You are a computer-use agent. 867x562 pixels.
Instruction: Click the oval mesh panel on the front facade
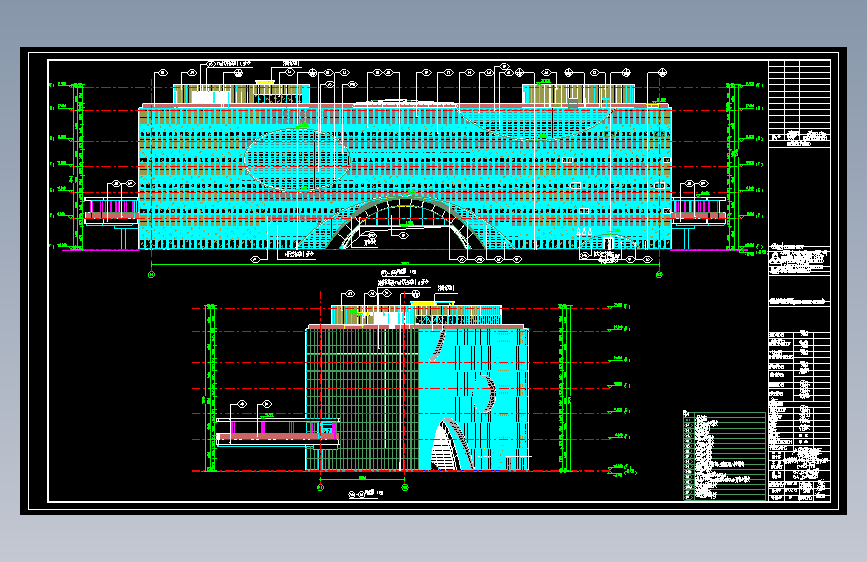coord(297,160)
